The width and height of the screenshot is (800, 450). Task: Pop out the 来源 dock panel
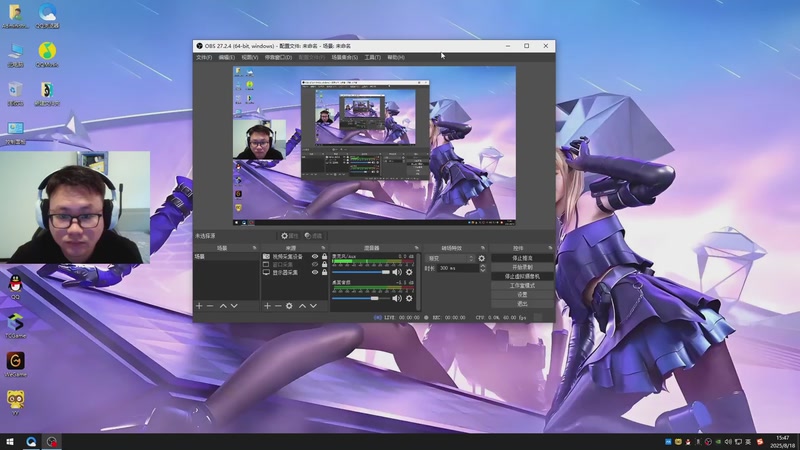pos(323,248)
